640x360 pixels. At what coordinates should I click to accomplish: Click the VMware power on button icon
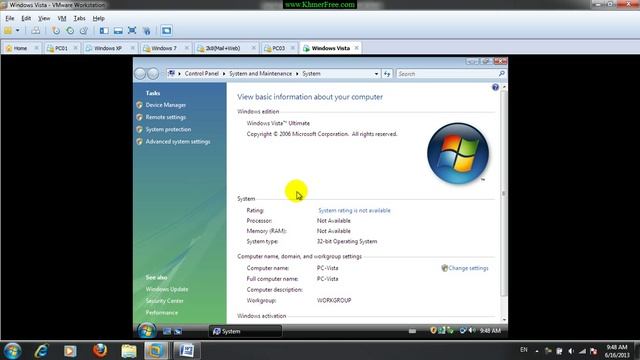pyautogui.click(x=8, y=31)
